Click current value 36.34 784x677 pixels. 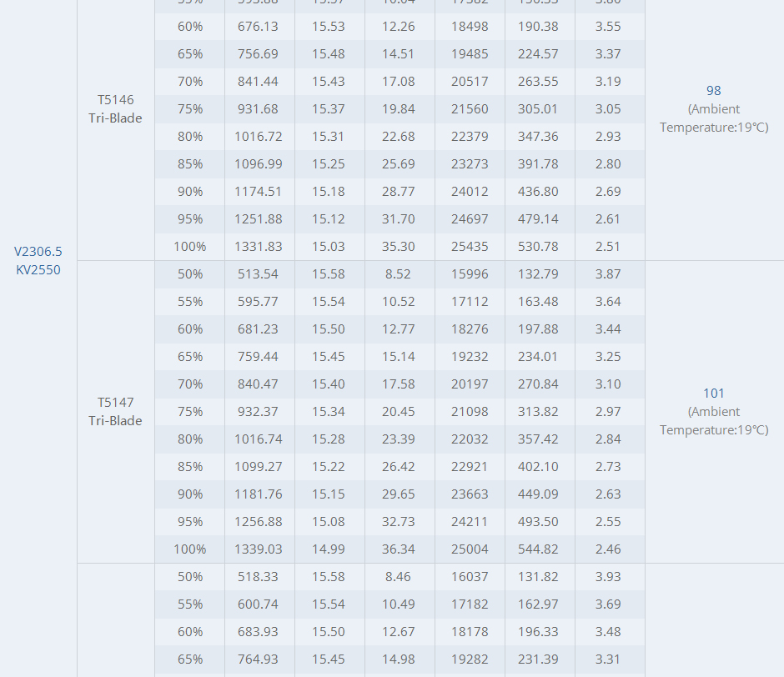[399, 549]
